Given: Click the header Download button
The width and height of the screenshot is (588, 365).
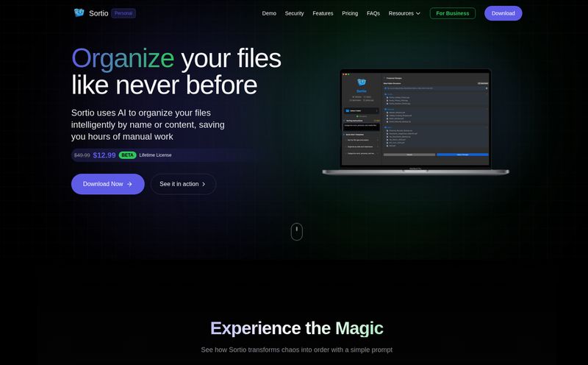Looking at the screenshot, I should point(503,13).
